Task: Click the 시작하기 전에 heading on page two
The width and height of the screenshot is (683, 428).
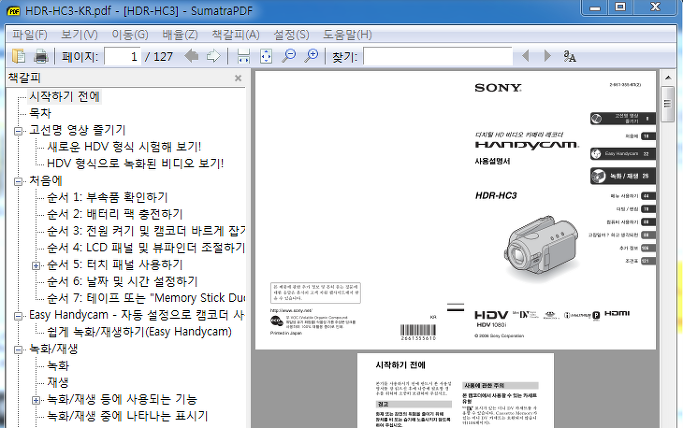Action: tap(401, 365)
